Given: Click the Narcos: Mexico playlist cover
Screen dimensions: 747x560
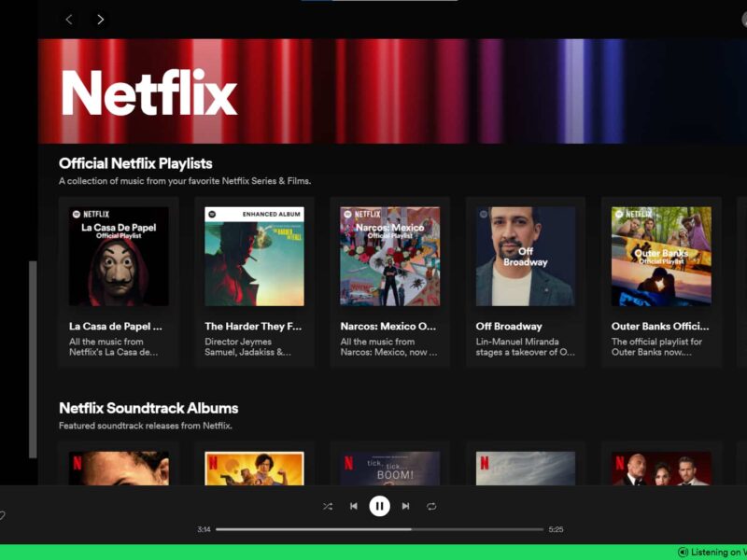Looking at the screenshot, I should click(390, 259).
